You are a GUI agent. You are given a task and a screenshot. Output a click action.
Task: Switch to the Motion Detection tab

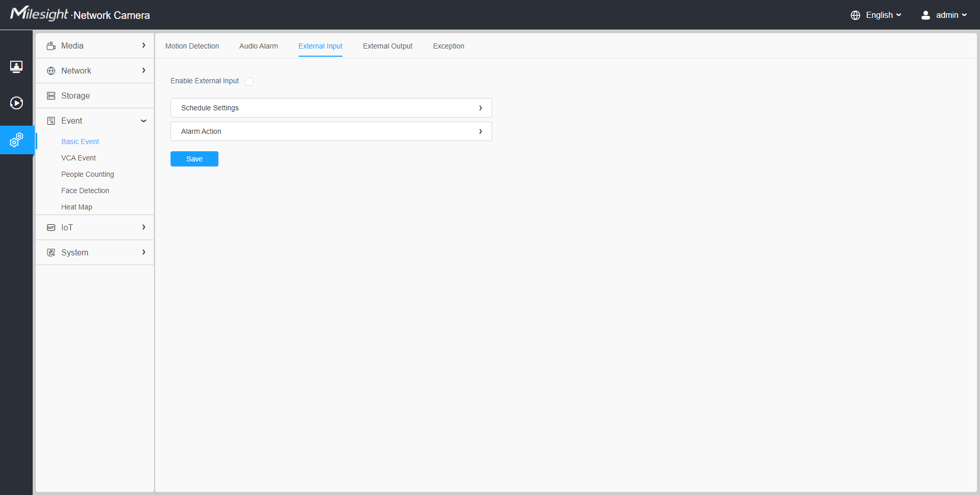pos(192,46)
